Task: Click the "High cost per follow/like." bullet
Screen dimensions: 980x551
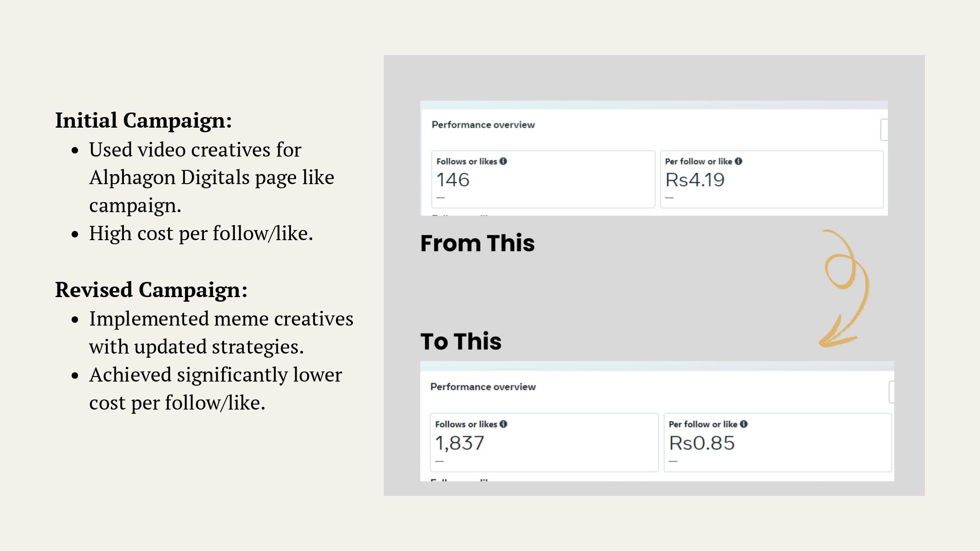Action: coord(201,233)
